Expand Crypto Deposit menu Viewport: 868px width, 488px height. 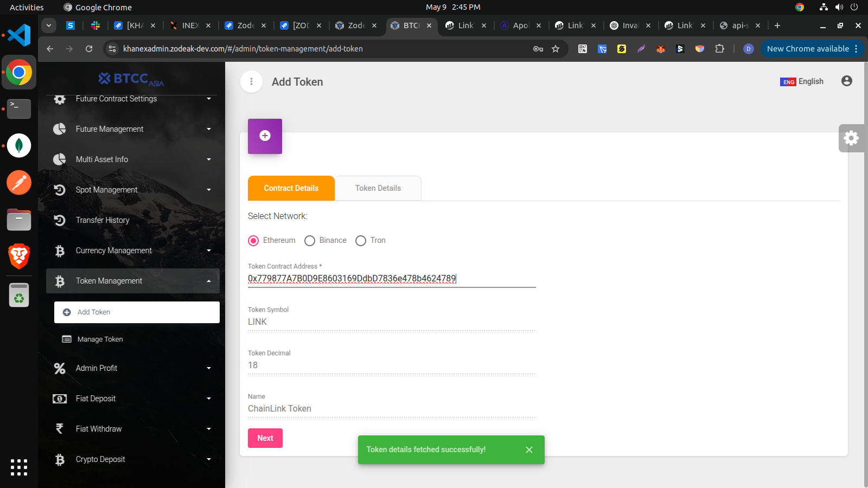[209, 459]
